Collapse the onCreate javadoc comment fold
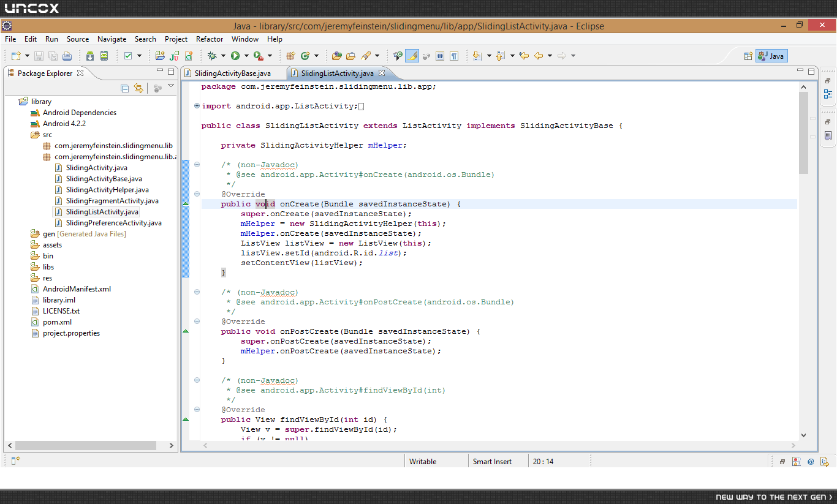This screenshot has height=504, width=837. [x=197, y=165]
